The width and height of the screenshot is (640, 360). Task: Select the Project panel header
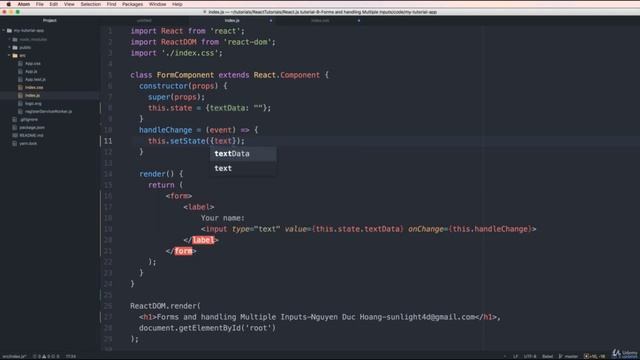[49, 20]
